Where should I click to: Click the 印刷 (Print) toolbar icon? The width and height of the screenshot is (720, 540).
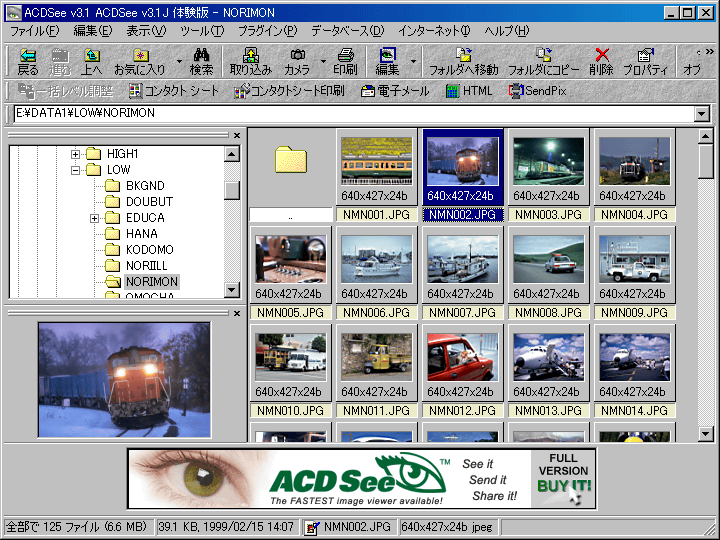coord(345,62)
